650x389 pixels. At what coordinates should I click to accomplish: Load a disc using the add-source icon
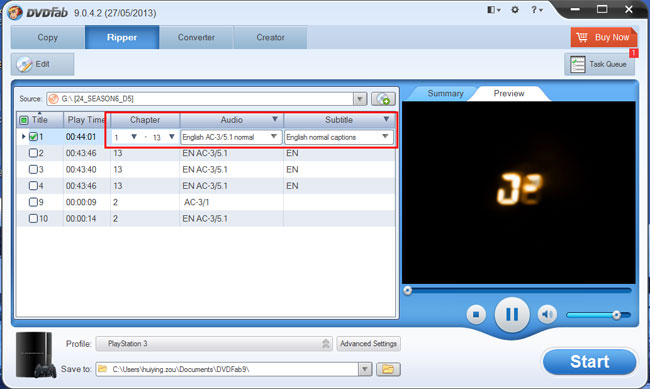[x=383, y=99]
